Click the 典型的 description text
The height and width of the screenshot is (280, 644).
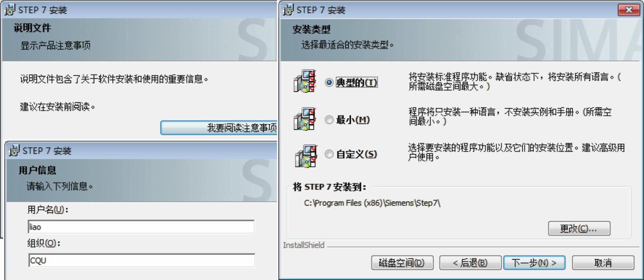pos(514,82)
